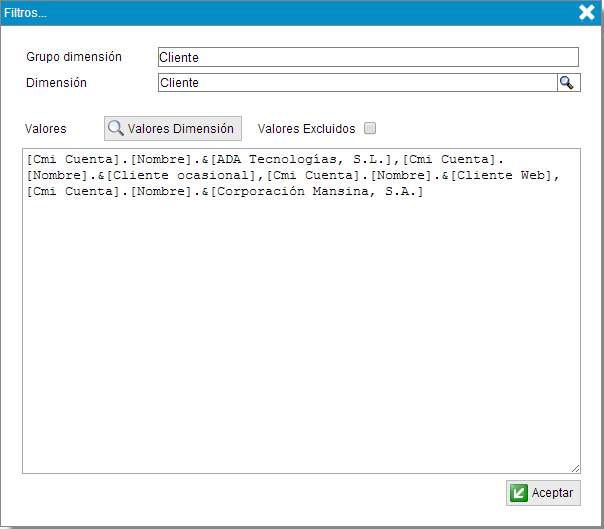
Task: Close the Filtros dialog with the X
Action: pyautogui.click(x=587, y=12)
